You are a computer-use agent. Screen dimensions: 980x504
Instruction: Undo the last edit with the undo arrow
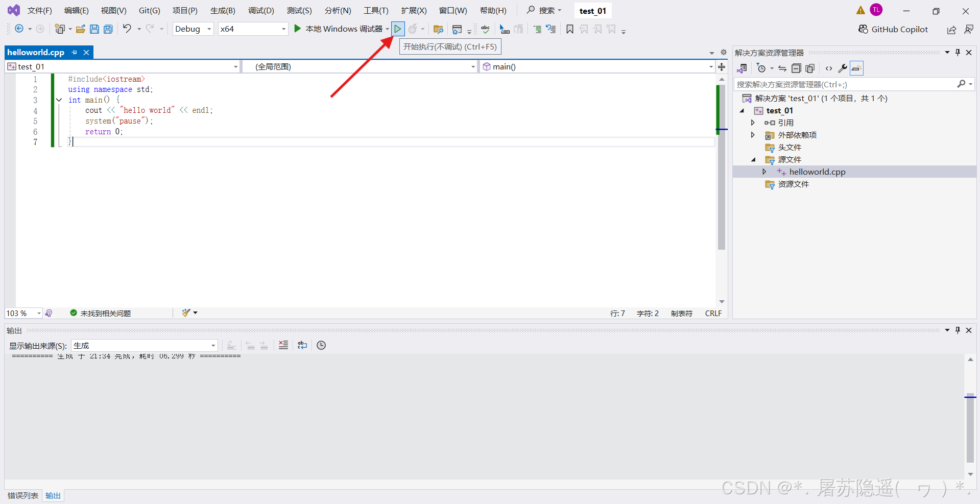click(x=127, y=29)
